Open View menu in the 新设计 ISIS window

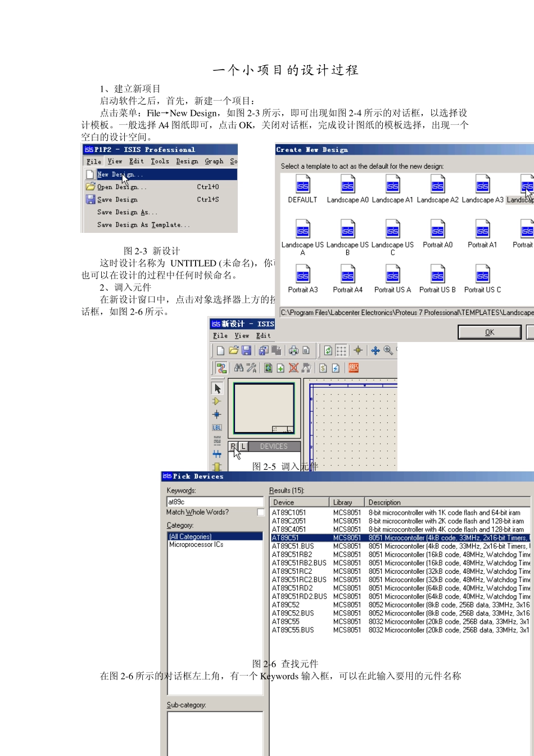click(x=242, y=336)
